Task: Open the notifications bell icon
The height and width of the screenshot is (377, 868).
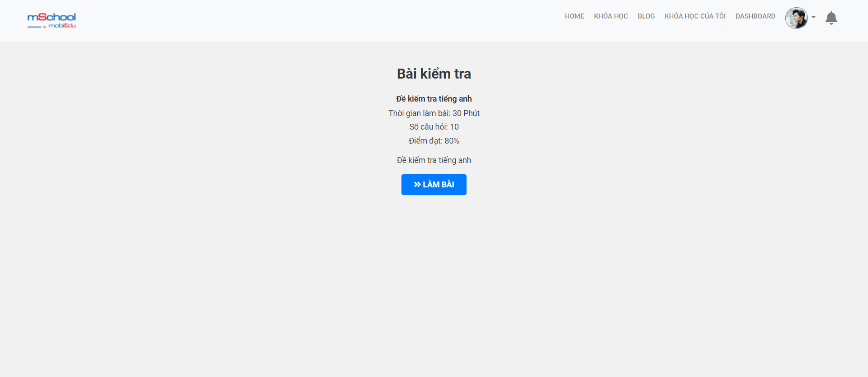Action: pos(831,18)
